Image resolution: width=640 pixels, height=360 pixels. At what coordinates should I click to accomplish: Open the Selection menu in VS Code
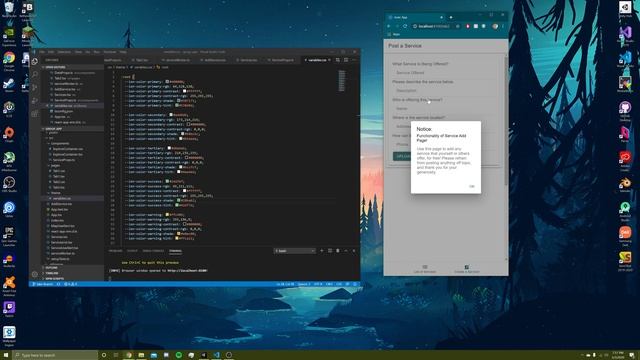pyautogui.click(x=64, y=52)
